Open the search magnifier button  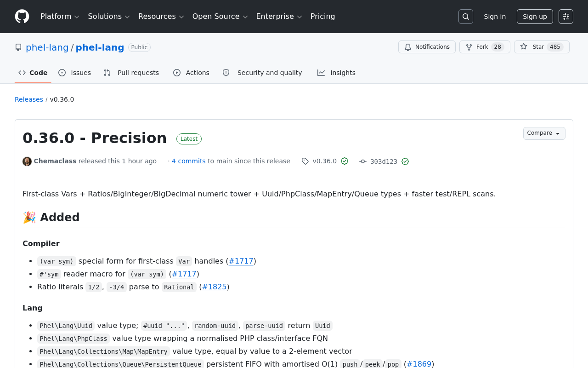[x=466, y=17]
